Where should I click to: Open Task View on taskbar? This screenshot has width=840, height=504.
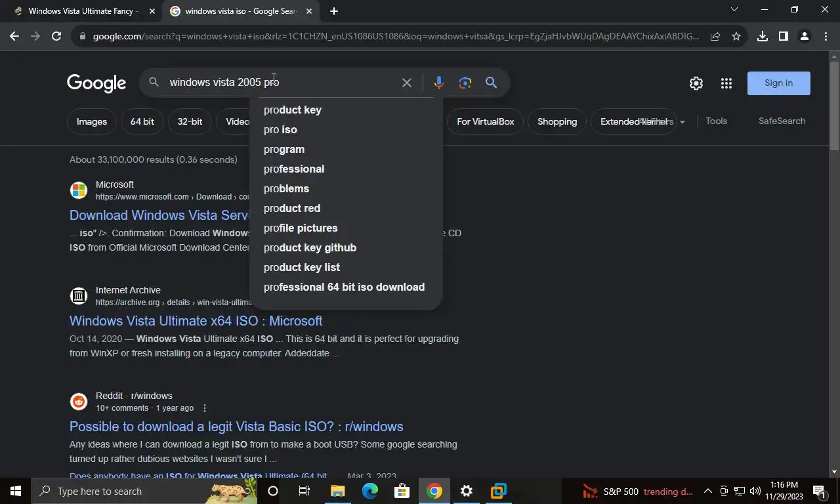(304, 491)
